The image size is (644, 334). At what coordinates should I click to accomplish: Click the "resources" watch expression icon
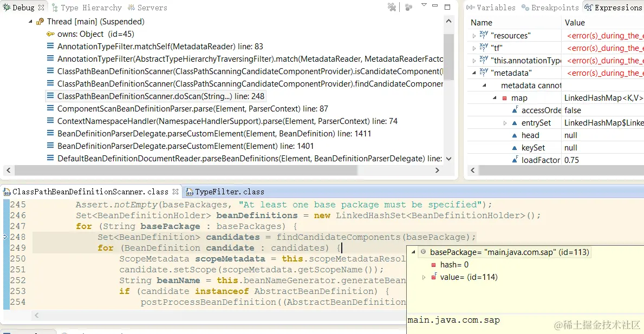click(x=484, y=35)
